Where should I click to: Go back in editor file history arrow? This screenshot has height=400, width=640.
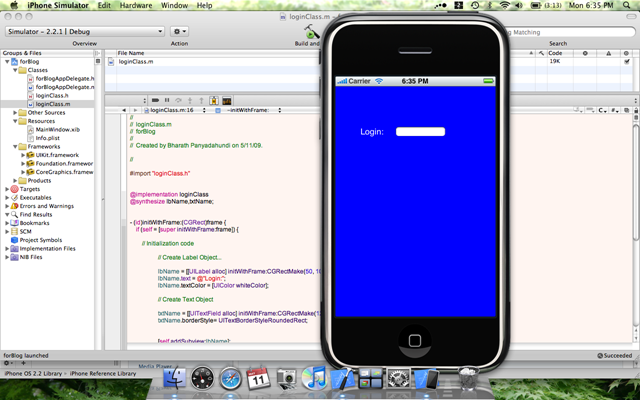click(x=124, y=110)
